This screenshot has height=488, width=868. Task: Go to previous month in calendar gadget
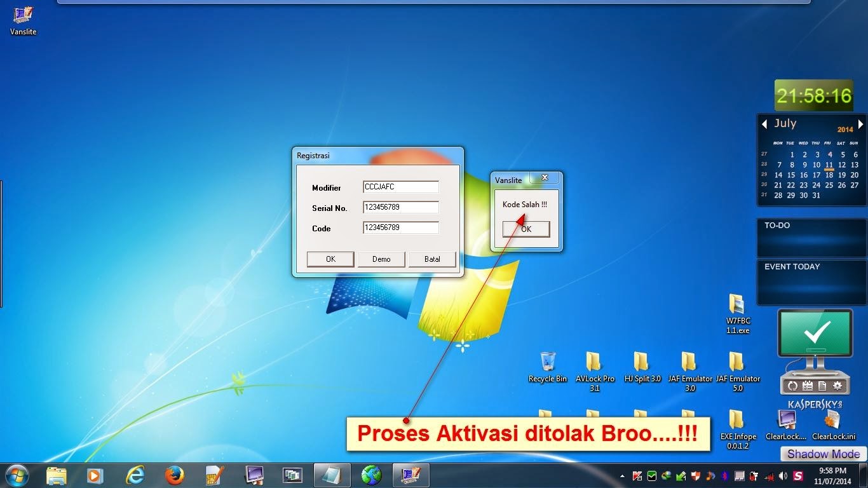764,124
